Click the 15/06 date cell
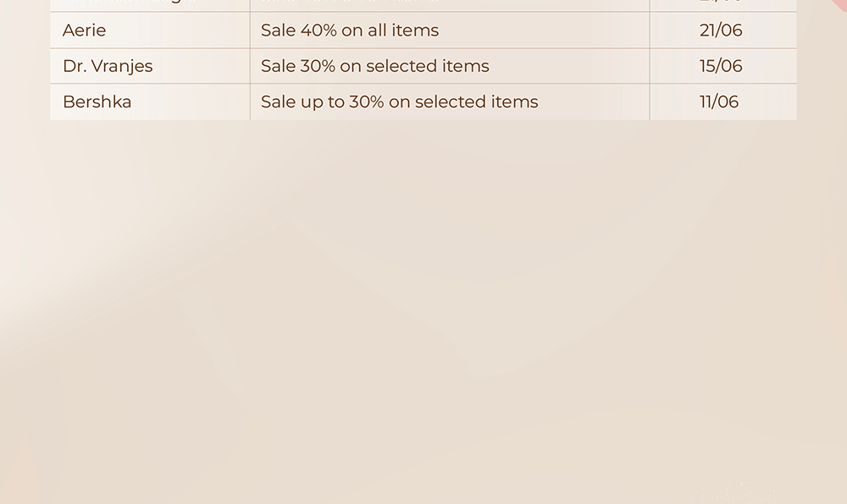Viewport: 847px width, 504px height. (x=721, y=66)
